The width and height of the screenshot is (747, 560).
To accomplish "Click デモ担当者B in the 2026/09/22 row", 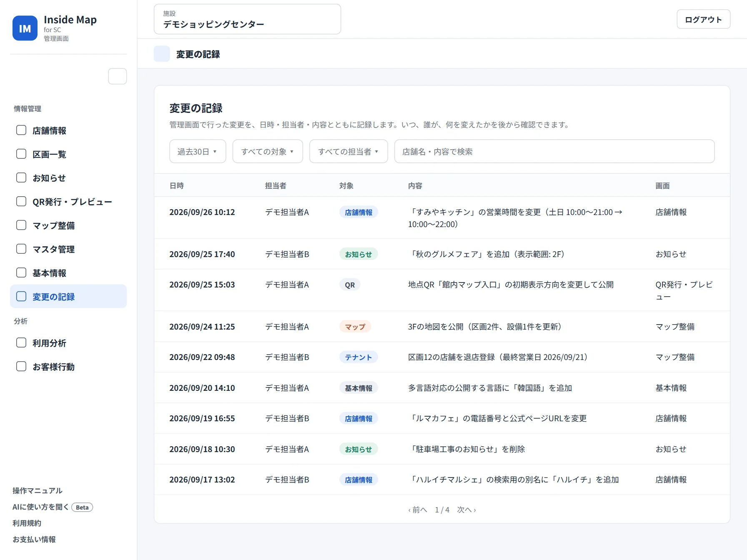I will (x=287, y=357).
